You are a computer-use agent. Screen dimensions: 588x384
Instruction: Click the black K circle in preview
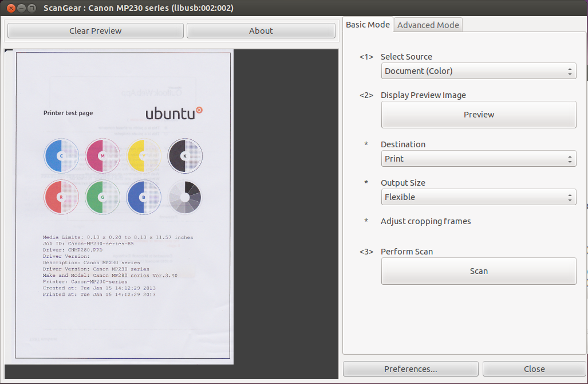185,156
